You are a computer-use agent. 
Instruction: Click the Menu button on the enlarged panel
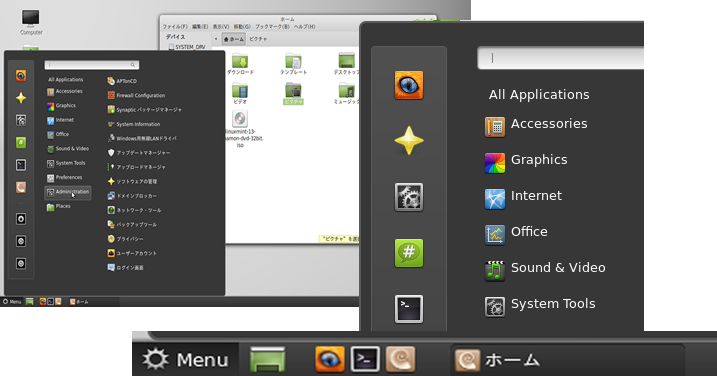[185, 360]
